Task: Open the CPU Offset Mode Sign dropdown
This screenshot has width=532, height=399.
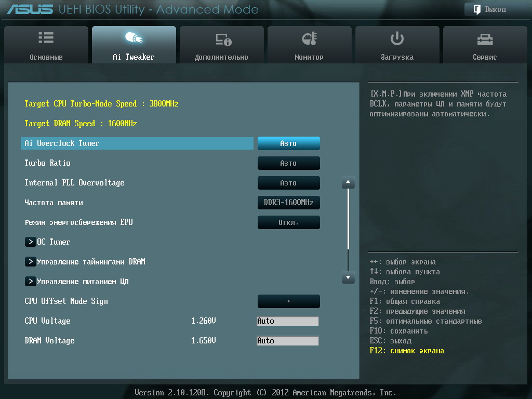Action: pos(289,301)
